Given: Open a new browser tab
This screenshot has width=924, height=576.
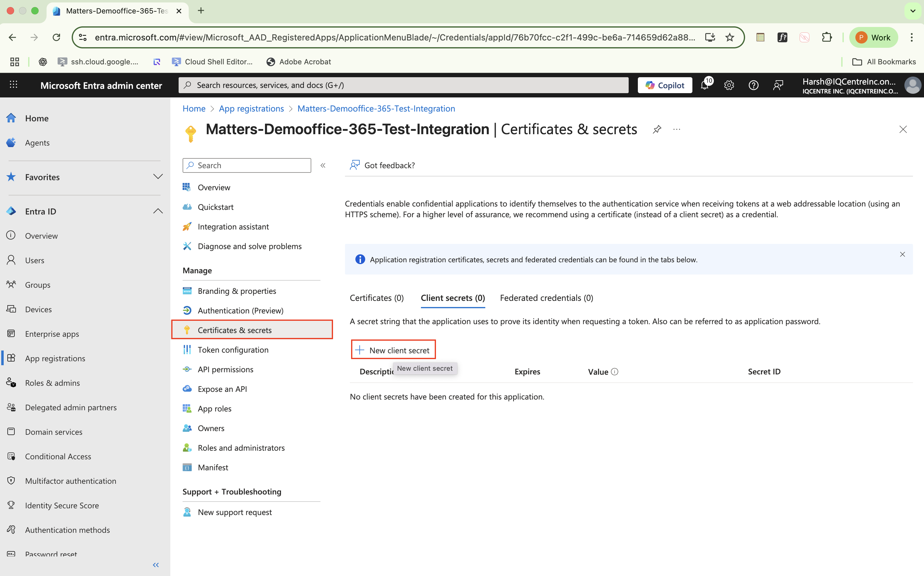Looking at the screenshot, I should [x=201, y=11].
